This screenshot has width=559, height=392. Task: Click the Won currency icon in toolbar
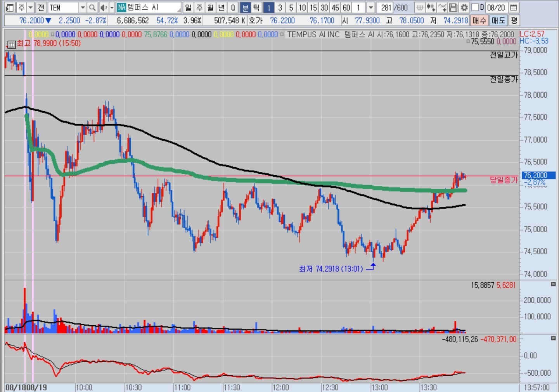pyautogui.click(x=420, y=7)
